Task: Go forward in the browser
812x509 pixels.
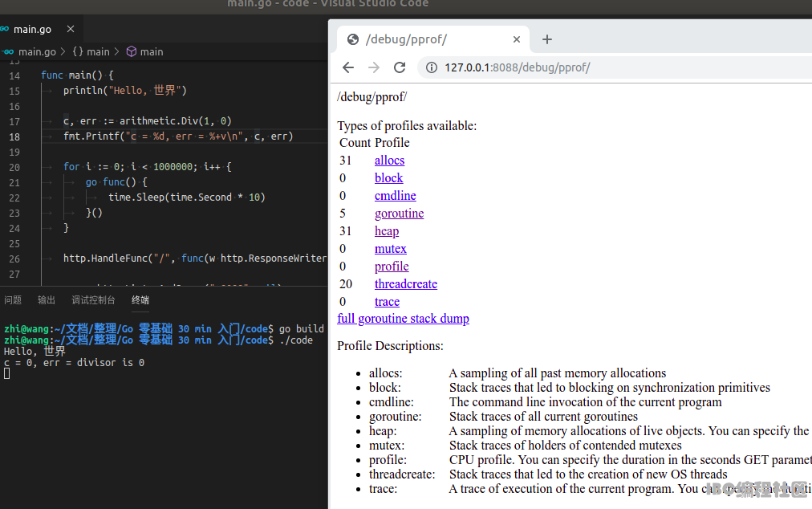Action: pyautogui.click(x=374, y=67)
